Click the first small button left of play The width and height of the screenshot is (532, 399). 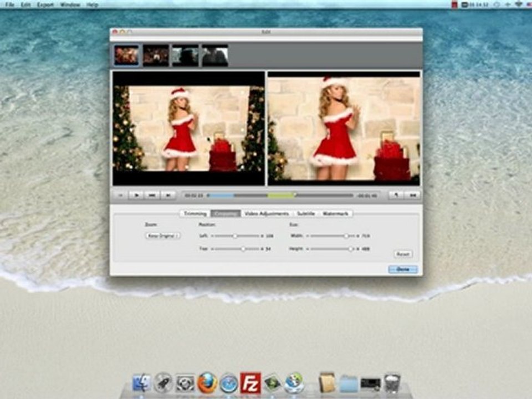(120, 195)
